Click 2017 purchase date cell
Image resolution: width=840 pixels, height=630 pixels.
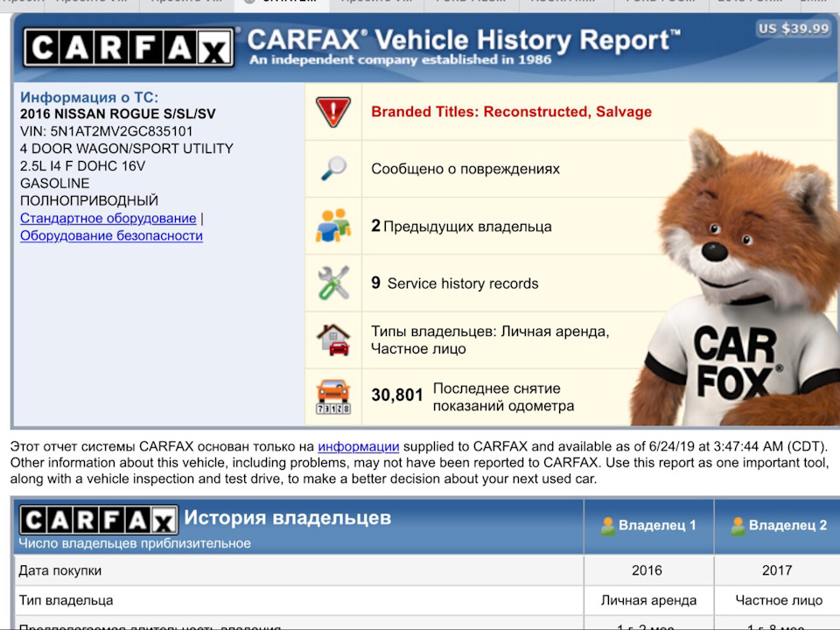point(777,570)
